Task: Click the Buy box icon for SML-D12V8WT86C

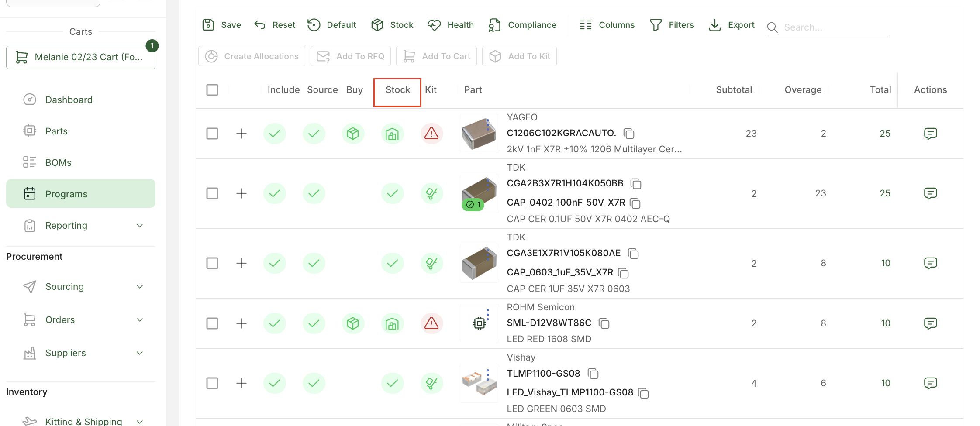Action: click(353, 323)
